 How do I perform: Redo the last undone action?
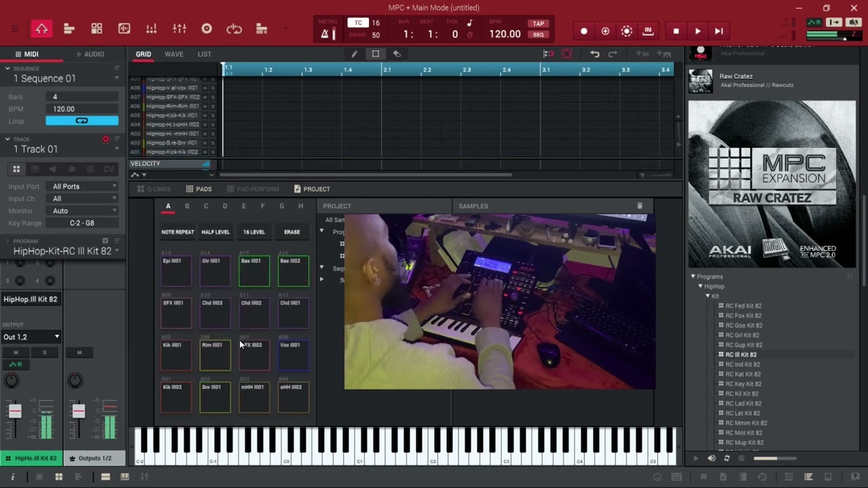click(x=613, y=54)
